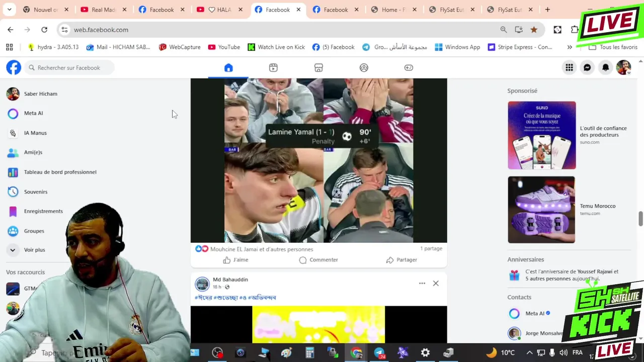Click the 1 partage count
Viewport: 644px width, 362px height.
[431, 248]
